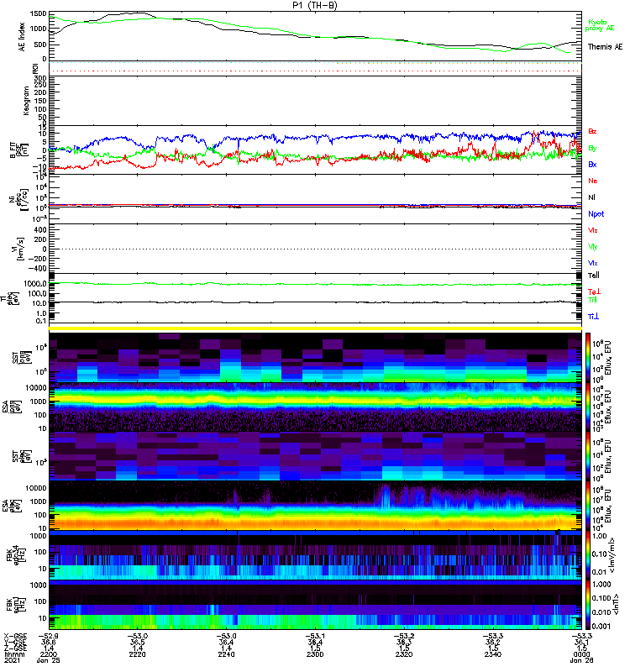Image resolution: width=630 pixels, height=672 pixels.
Task: Click the yellow bar above the SST ions panel
Action: tap(315, 328)
